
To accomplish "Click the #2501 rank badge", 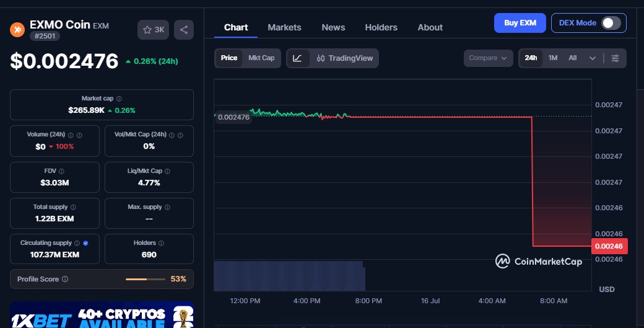I will click(x=45, y=36).
